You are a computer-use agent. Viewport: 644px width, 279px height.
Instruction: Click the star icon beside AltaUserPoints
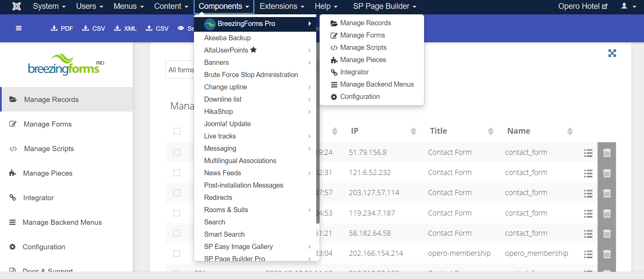tap(253, 50)
